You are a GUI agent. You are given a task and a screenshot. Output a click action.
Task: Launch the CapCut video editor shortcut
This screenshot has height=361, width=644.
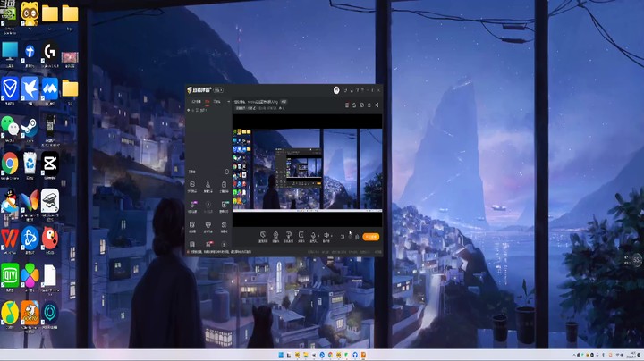click(50, 164)
